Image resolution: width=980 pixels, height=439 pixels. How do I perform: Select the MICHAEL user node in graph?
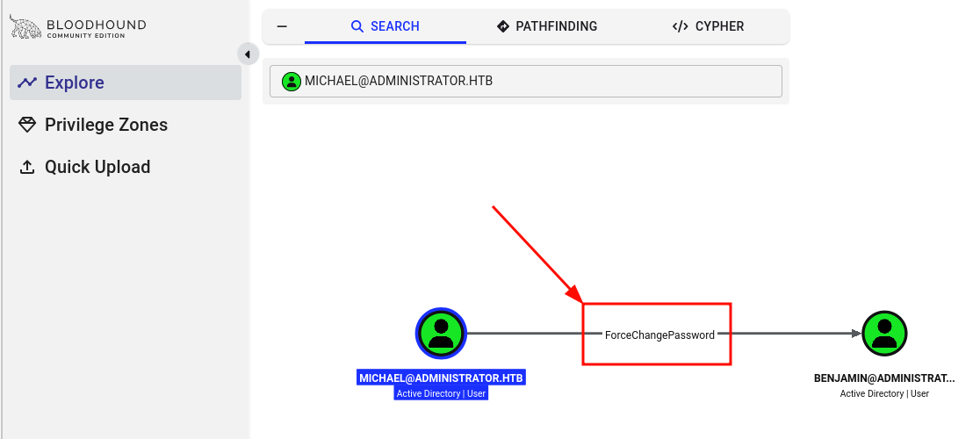[441, 333]
